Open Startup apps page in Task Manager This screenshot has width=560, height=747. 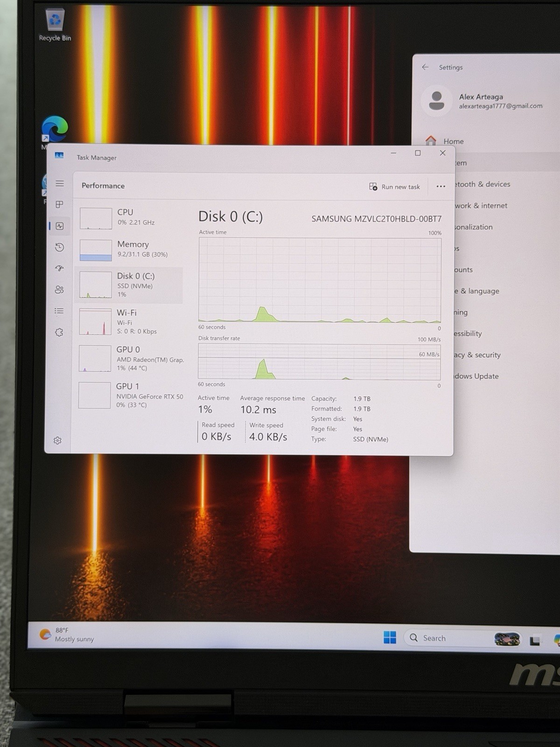(60, 268)
